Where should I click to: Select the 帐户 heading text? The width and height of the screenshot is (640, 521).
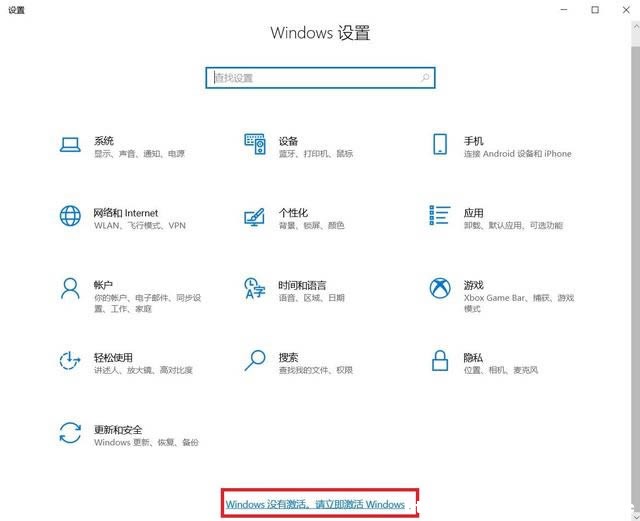pos(103,285)
